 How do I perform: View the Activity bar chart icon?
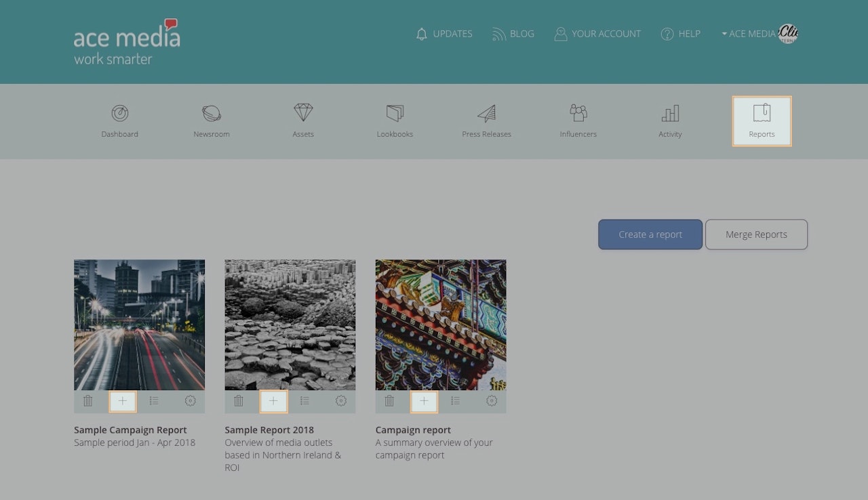point(670,113)
